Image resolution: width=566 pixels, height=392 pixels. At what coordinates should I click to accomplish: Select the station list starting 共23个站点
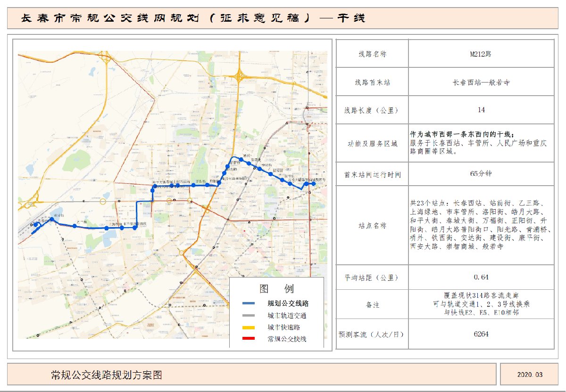(481, 225)
